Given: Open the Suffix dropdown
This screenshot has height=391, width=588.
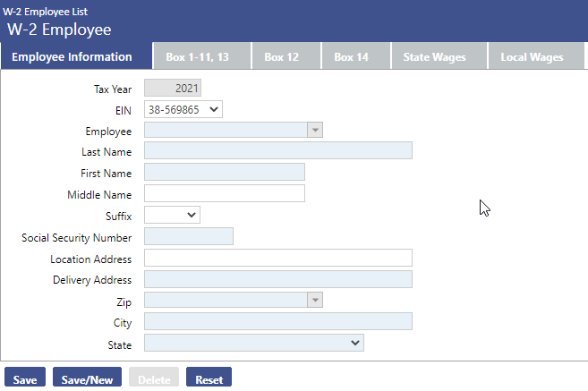Looking at the screenshot, I should click(x=172, y=216).
